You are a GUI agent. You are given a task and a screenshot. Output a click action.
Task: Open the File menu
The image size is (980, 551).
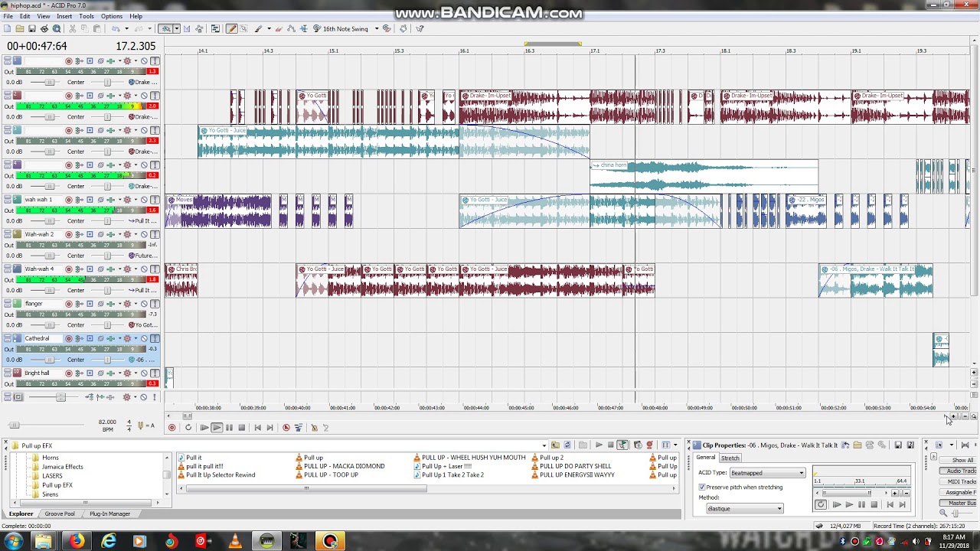click(x=8, y=16)
